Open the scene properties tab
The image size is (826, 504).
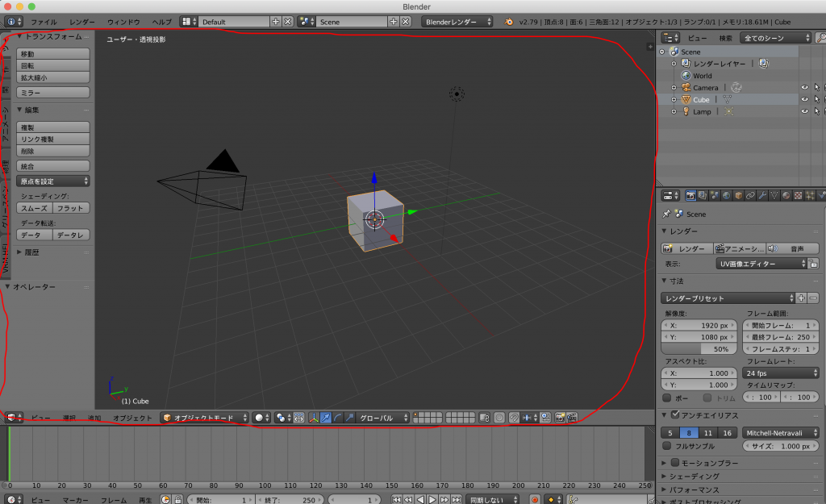(715, 195)
